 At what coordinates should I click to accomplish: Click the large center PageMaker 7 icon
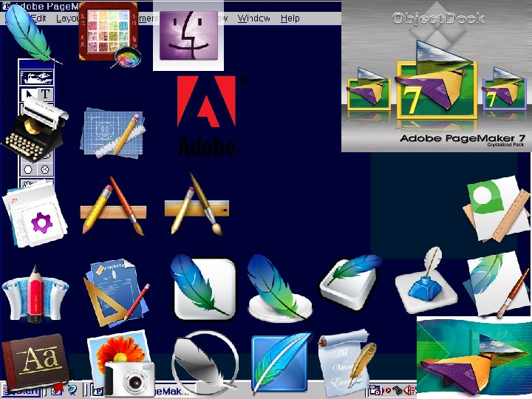[x=437, y=81]
